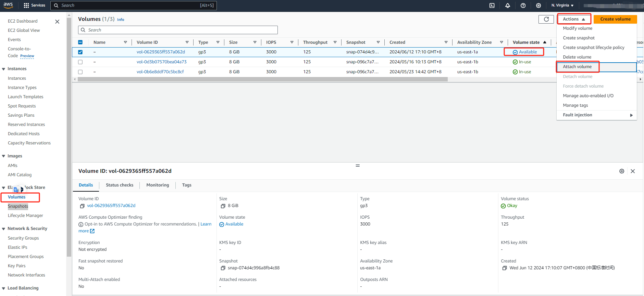Sort by Volume state ascending arrow
Screen dimensions: 644x296
coord(545,42)
